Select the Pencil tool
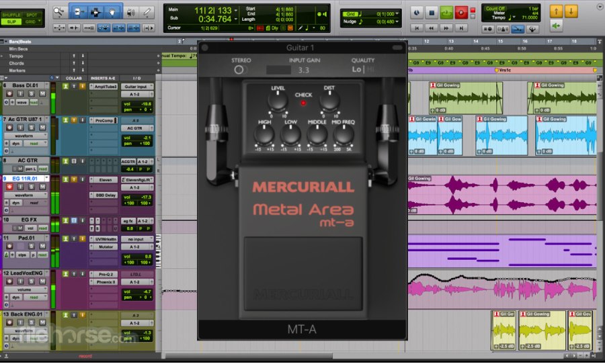Image resolution: width=605 pixels, height=364 pixels. click(x=148, y=11)
